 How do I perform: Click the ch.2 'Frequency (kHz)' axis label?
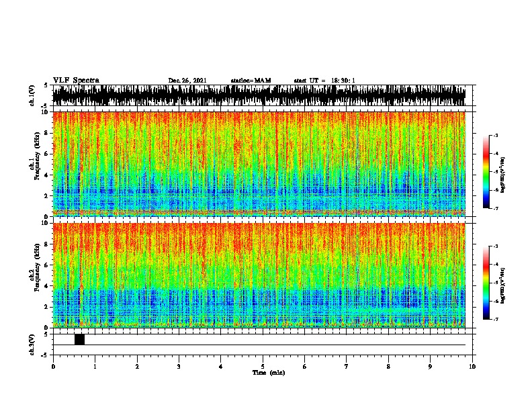point(37,267)
